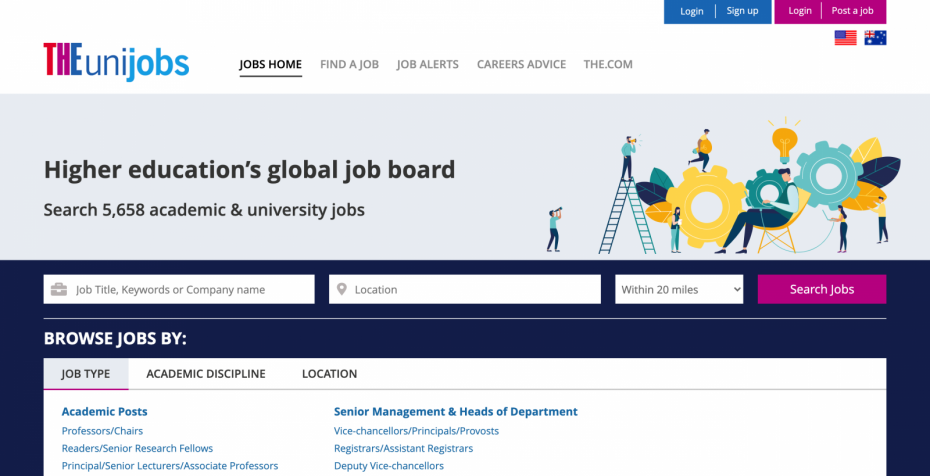The height and width of the screenshot is (476, 930).
Task: Click the magenta recruiter Login button
Action: coord(800,11)
